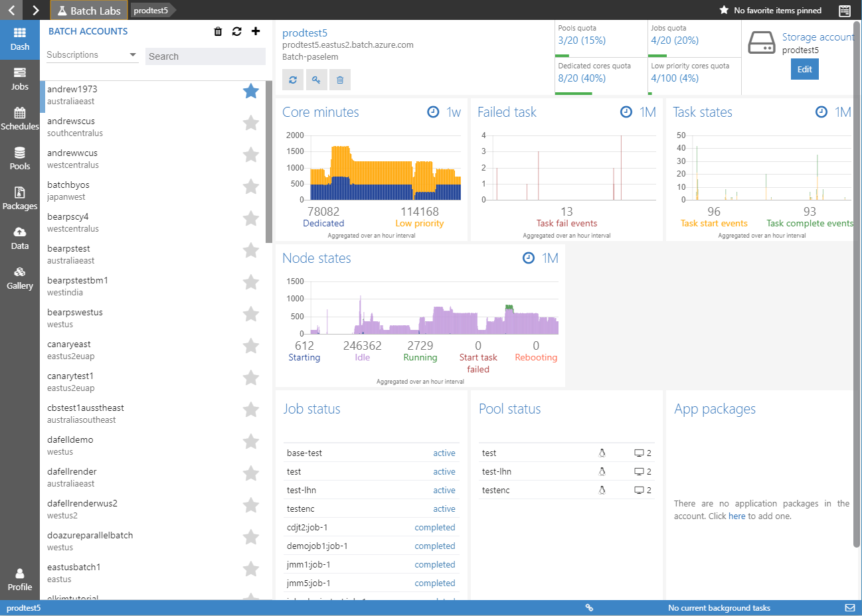Refresh the batch accounts list
Image resolution: width=862 pixels, height=616 pixels.
point(237,31)
